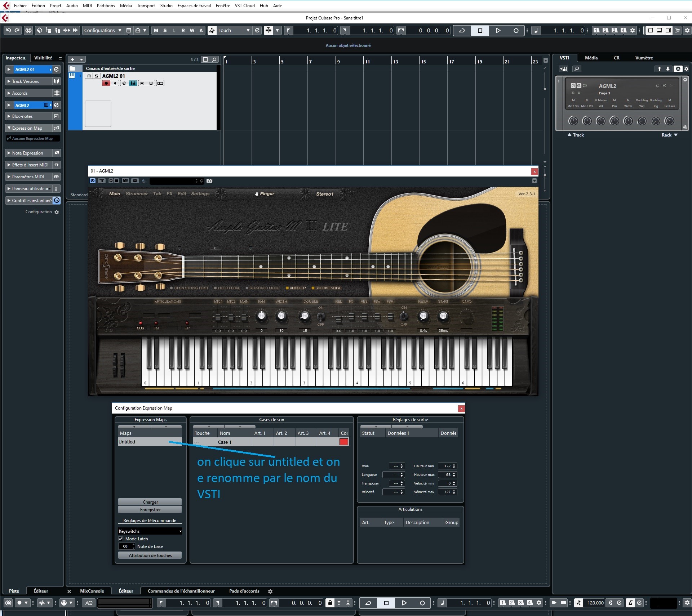
Task: Enable Write automation on the AGML2 01 track
Action: [x=151, y=83]
